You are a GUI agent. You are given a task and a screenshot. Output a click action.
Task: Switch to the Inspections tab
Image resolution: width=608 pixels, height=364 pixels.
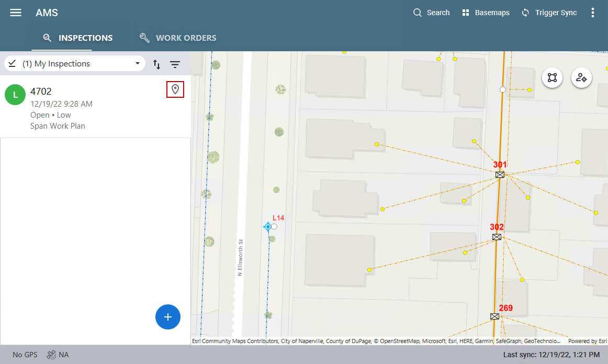(77, 38)
